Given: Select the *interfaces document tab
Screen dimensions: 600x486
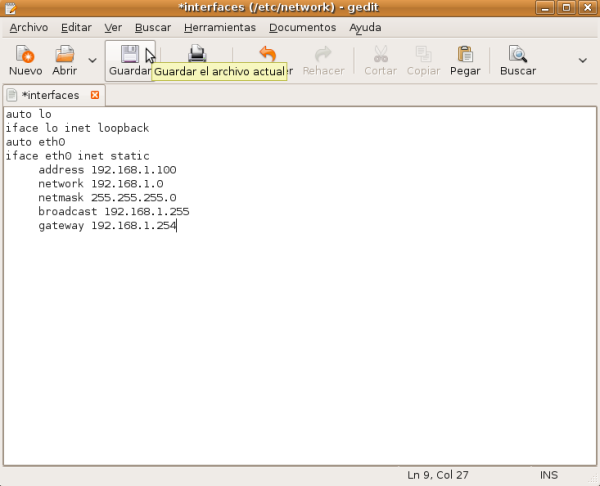Looking at the screenshot, I should [50, 95].
